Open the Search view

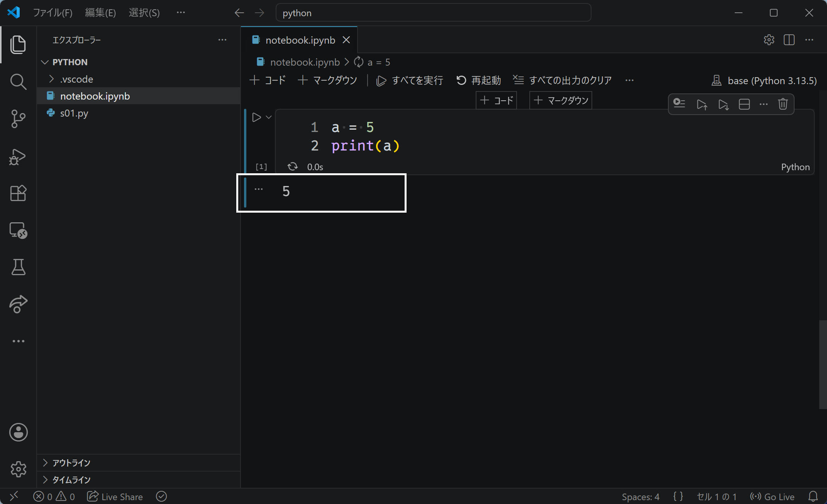click(18, 81)
